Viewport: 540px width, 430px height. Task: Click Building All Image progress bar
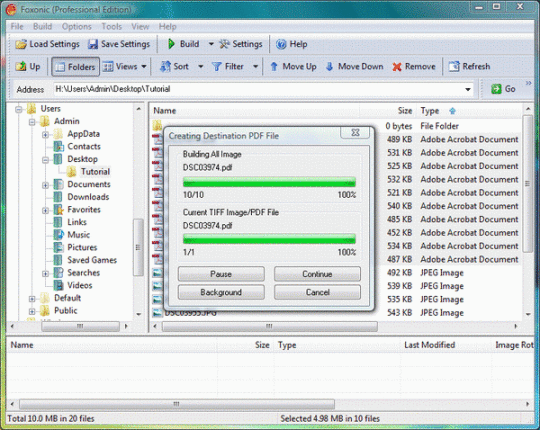[269, 182]
